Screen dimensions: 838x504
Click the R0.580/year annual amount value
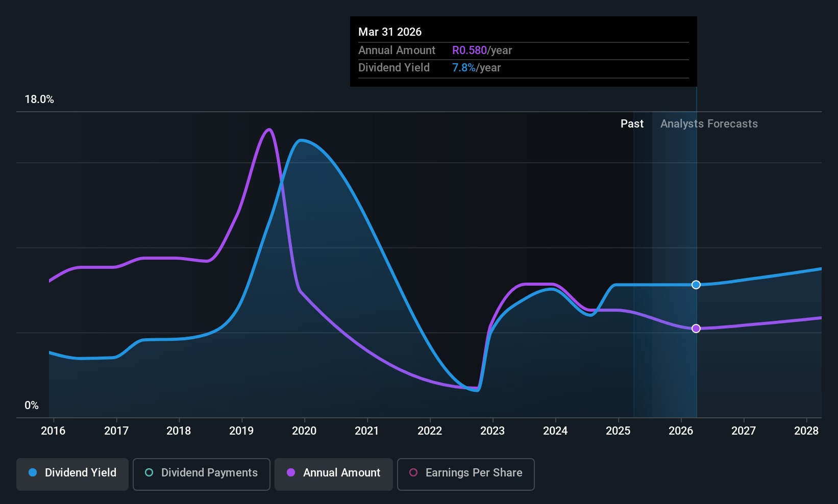[482, 51]
